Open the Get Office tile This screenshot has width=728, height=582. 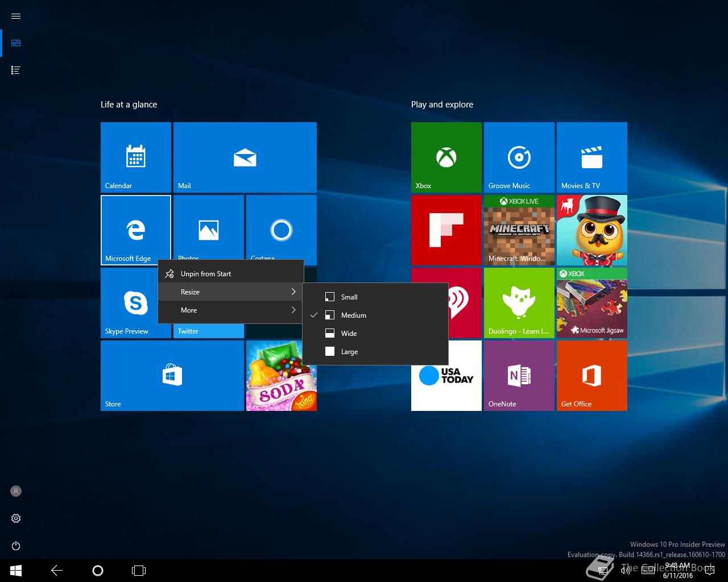(x=592, y=376)
